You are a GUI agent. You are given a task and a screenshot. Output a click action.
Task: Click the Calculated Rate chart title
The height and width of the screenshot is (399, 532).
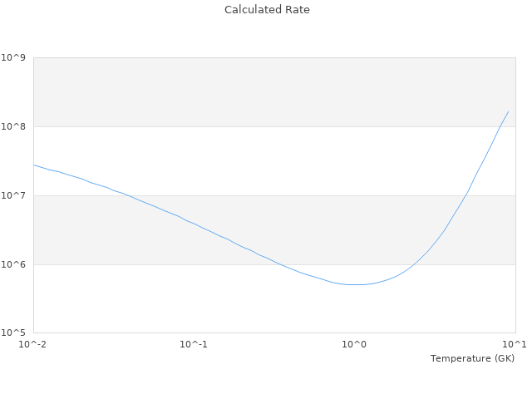pos(266,10)
